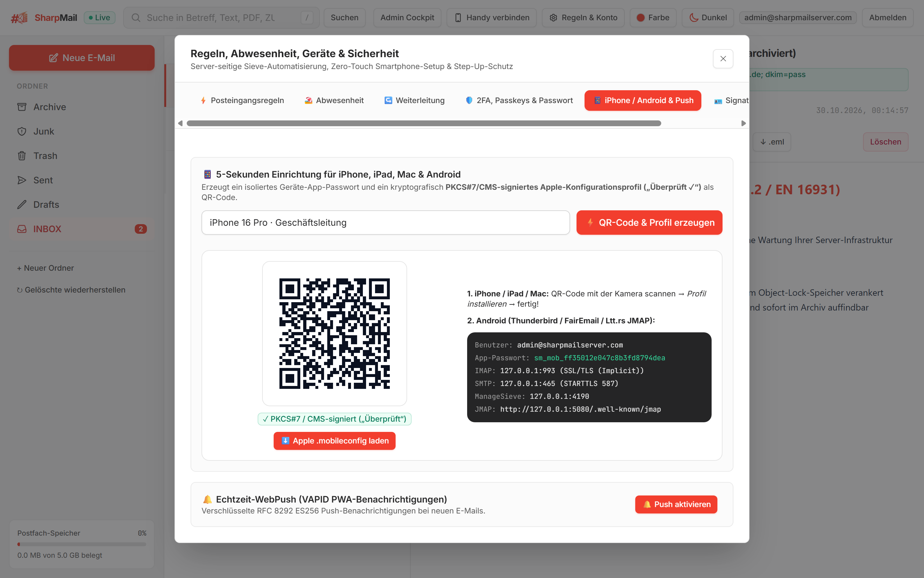The image size is (924, 578).
Task: Click the Drafts pencil icon
Action: coord(22,205)
